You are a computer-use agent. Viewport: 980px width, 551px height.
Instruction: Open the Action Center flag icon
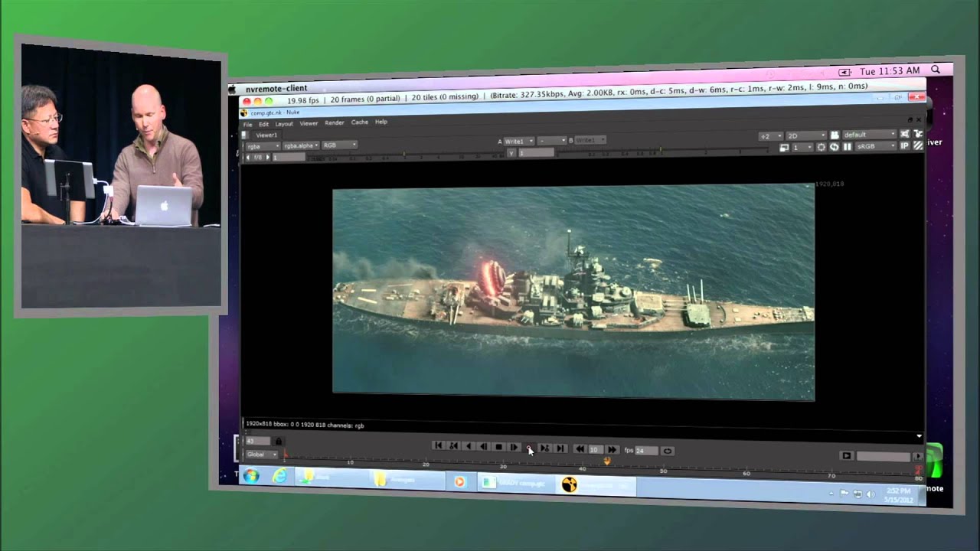[x=844, y=494]
